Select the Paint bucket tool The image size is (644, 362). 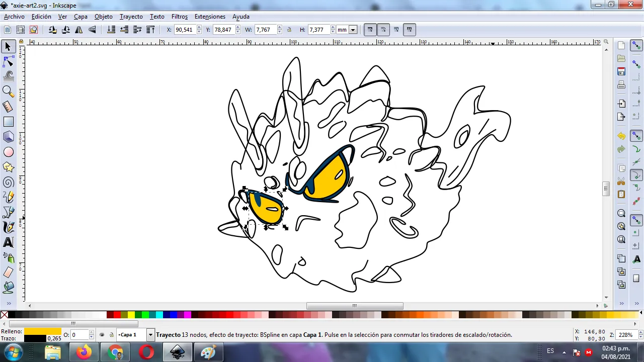(8, 288)
